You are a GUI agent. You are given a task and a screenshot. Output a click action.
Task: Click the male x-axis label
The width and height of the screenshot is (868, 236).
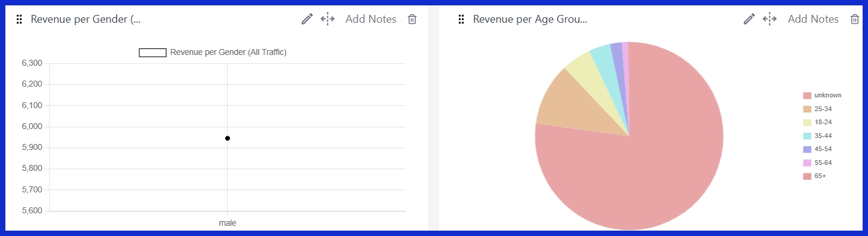click(x=228, y=223)
